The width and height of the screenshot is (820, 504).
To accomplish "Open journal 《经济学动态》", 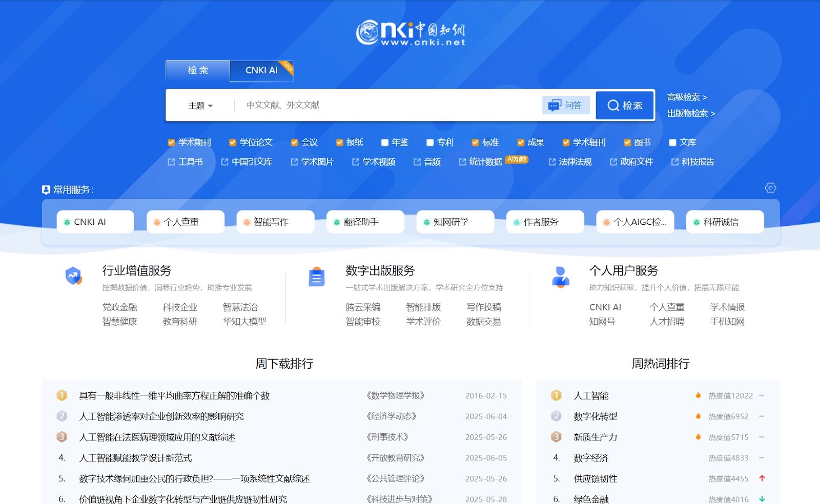I will click(392, 416).
